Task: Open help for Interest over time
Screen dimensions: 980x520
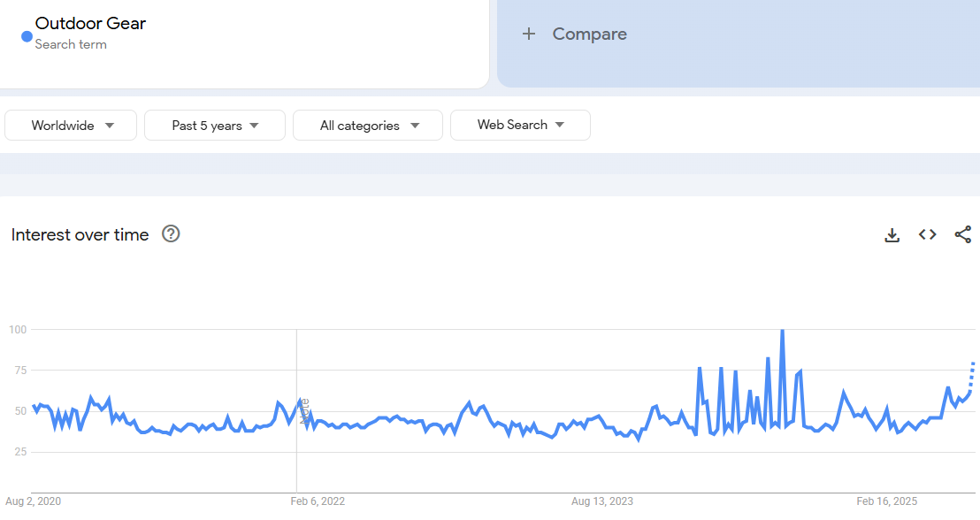Action: (x=171, y=234)
